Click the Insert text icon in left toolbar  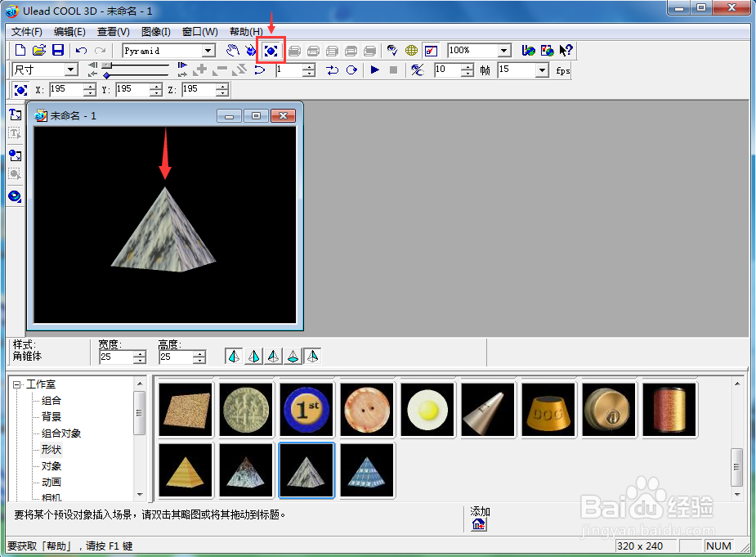pos(15,115)
